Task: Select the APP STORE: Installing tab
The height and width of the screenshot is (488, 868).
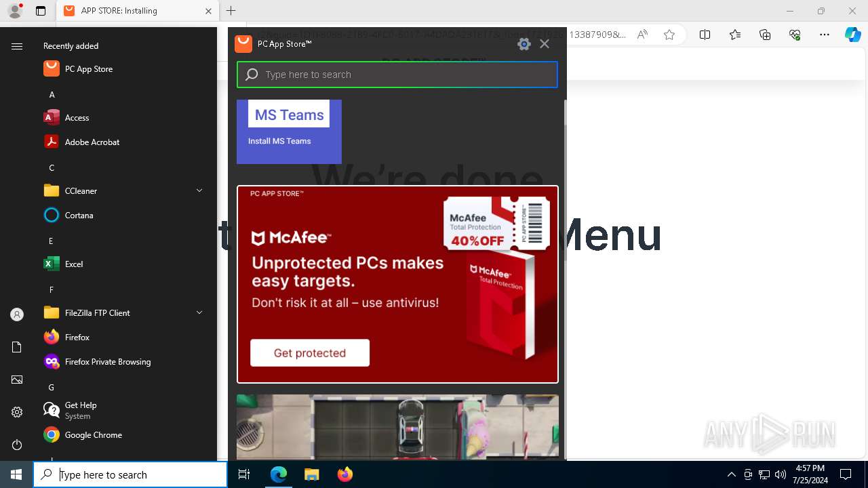Action: click(x=136, y=11)
